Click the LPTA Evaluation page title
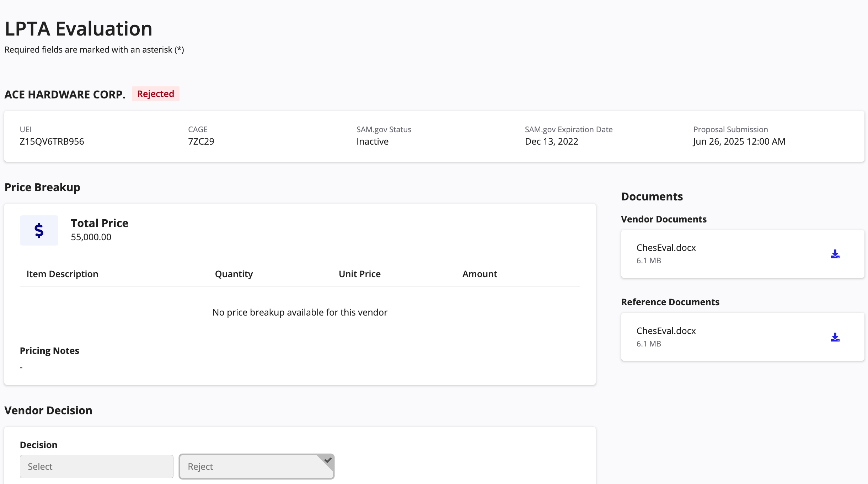The image size is (868, 484). pyautogui.click(x=79, y=28)
